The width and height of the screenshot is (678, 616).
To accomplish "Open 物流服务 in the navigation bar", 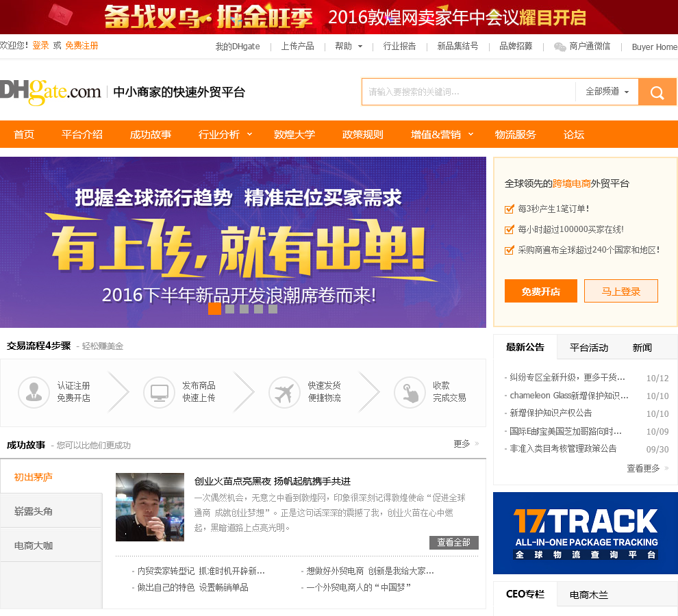I will click(x=516, y=134).
